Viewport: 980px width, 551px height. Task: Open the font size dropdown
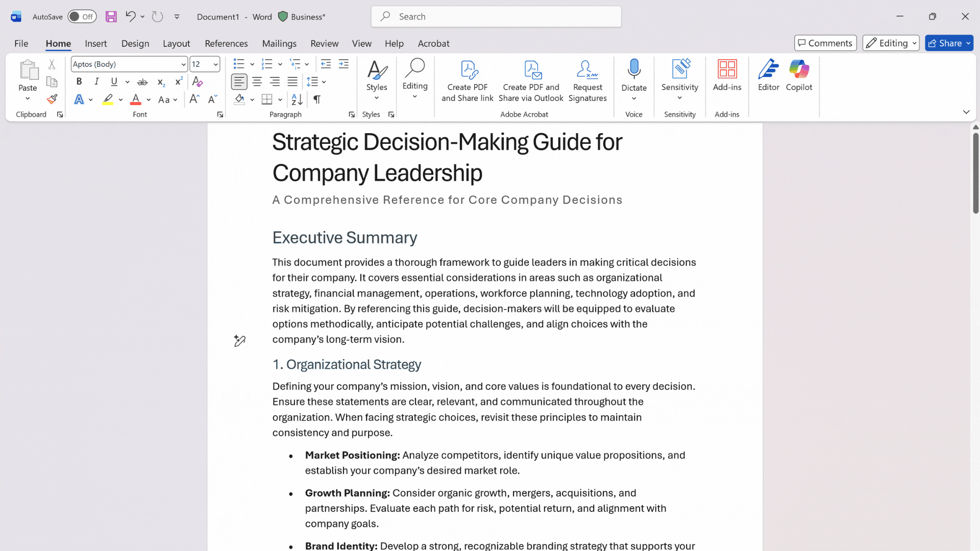[216, 64]
